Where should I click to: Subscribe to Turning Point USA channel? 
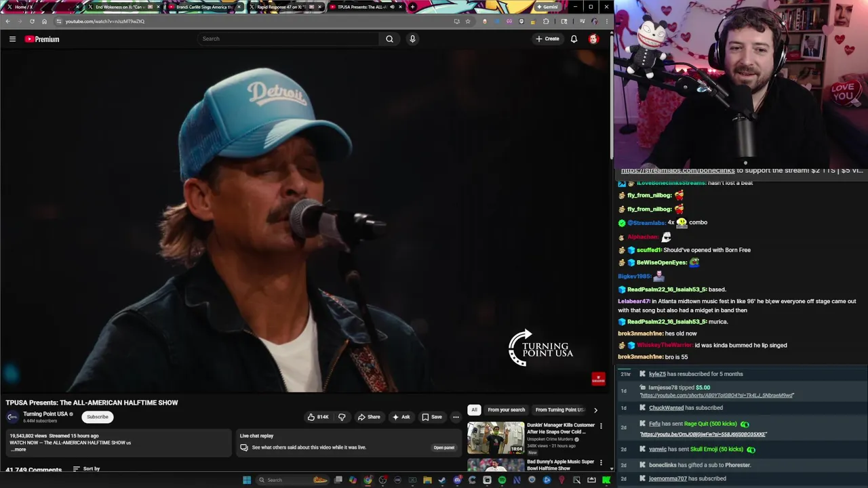click(x=97, y=417)
